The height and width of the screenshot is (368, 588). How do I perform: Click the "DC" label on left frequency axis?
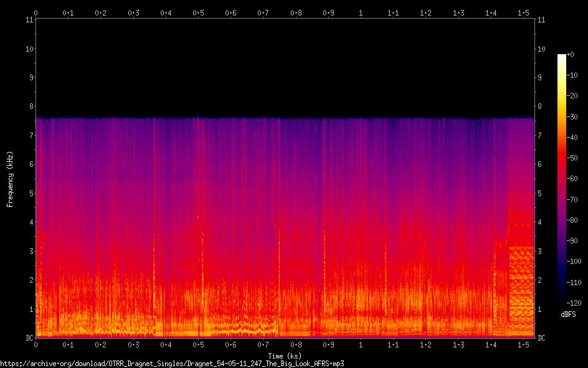coord(28,338)
